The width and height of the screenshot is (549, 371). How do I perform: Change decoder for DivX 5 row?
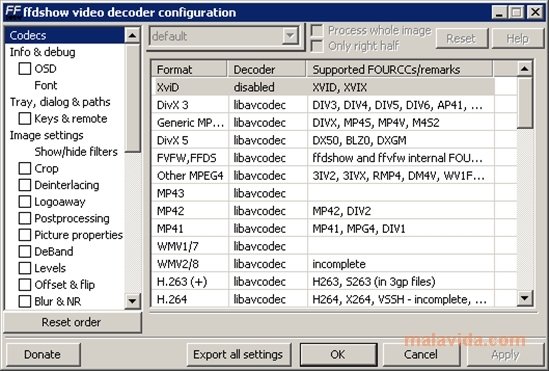267,140
